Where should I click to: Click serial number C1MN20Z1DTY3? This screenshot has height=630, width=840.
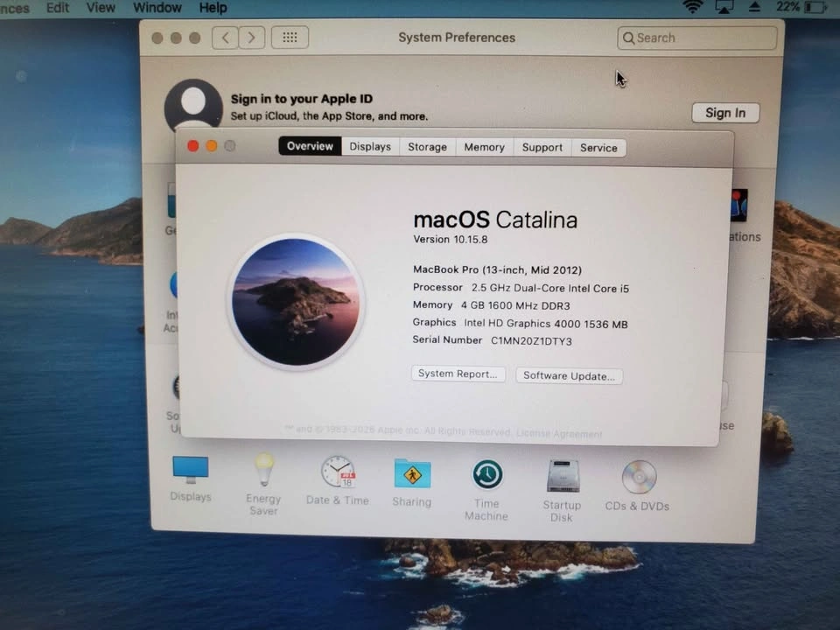(x=531, y=340)
